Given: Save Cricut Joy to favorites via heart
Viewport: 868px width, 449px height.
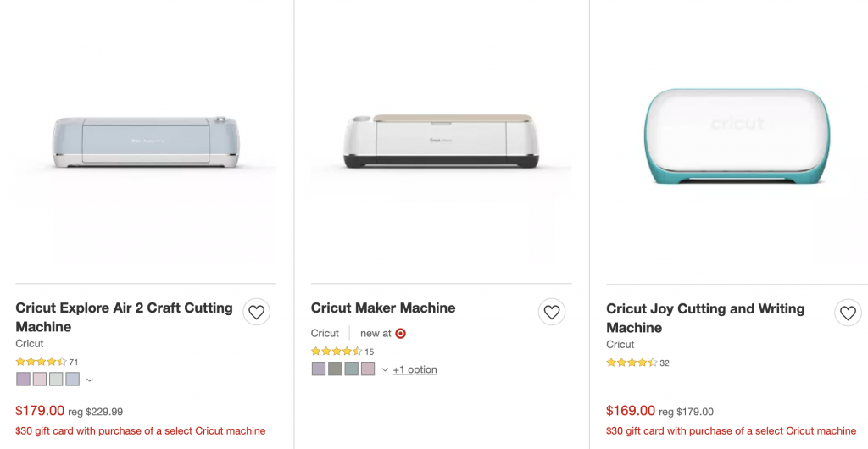Looking at the screenshot, I should click(x=848, y=313).
